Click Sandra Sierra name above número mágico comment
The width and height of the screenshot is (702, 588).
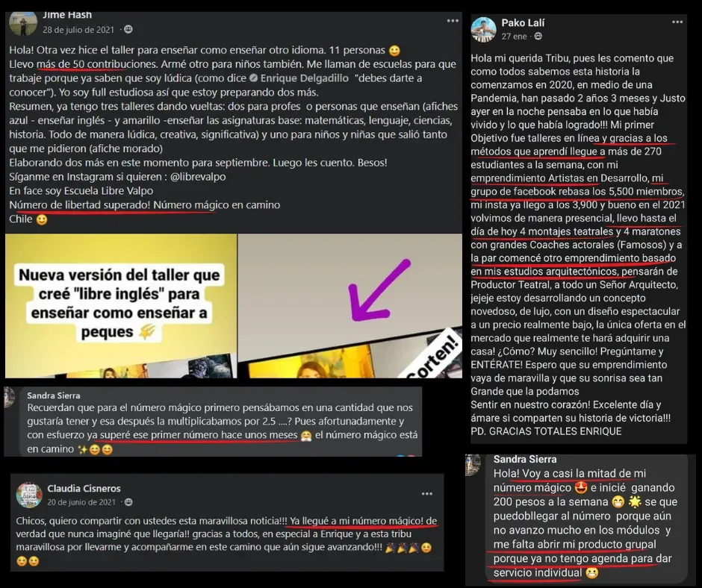[54, 395]
